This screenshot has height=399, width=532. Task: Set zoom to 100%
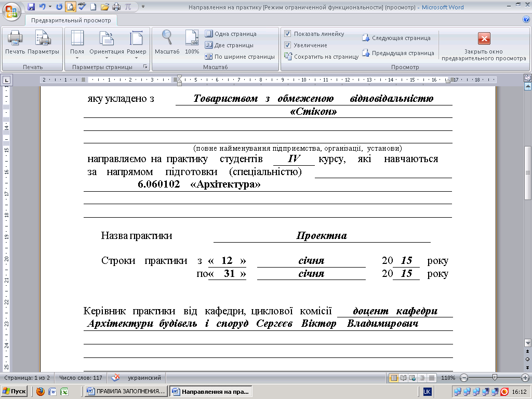pyautogui.click(x=192, y=42)
